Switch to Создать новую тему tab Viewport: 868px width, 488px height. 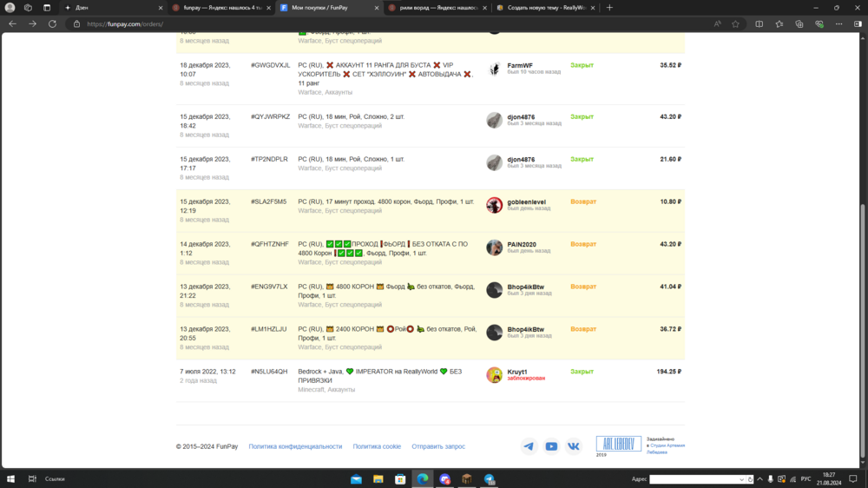[x=546, y=8]
